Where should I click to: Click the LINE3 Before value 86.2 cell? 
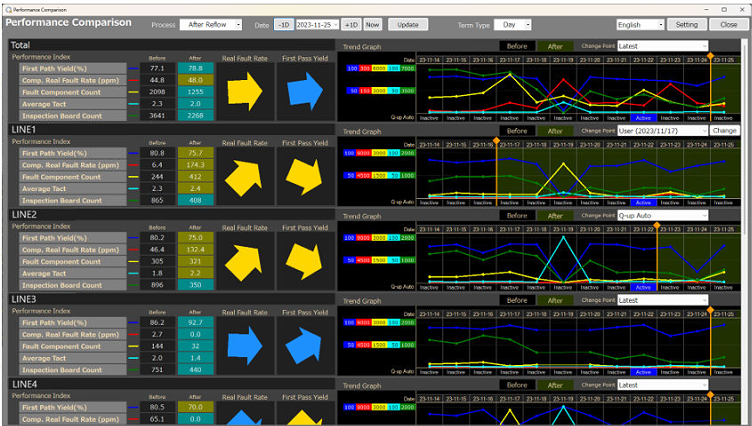tap(157, 322)
